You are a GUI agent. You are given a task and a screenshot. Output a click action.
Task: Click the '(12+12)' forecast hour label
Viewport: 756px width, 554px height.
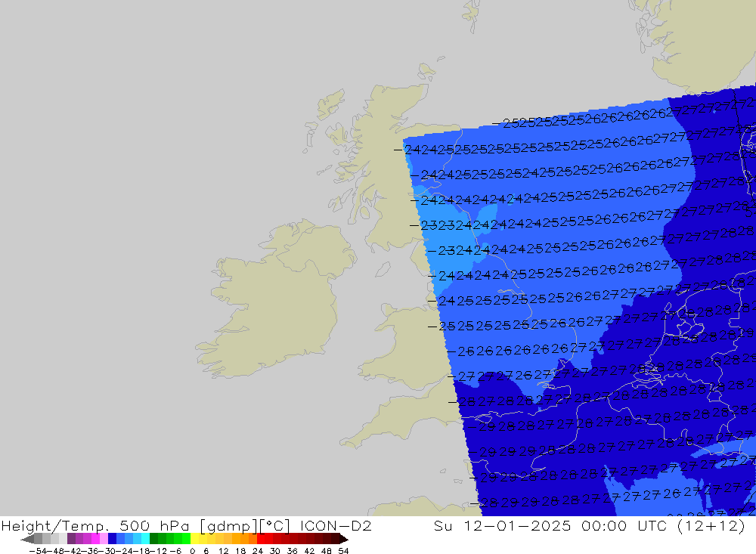tap(711, 526)
